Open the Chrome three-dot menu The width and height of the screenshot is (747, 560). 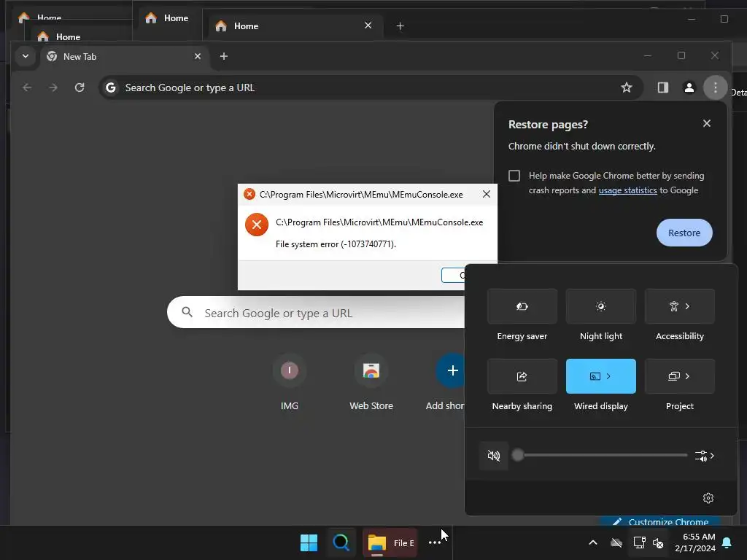tap(715, 87)
